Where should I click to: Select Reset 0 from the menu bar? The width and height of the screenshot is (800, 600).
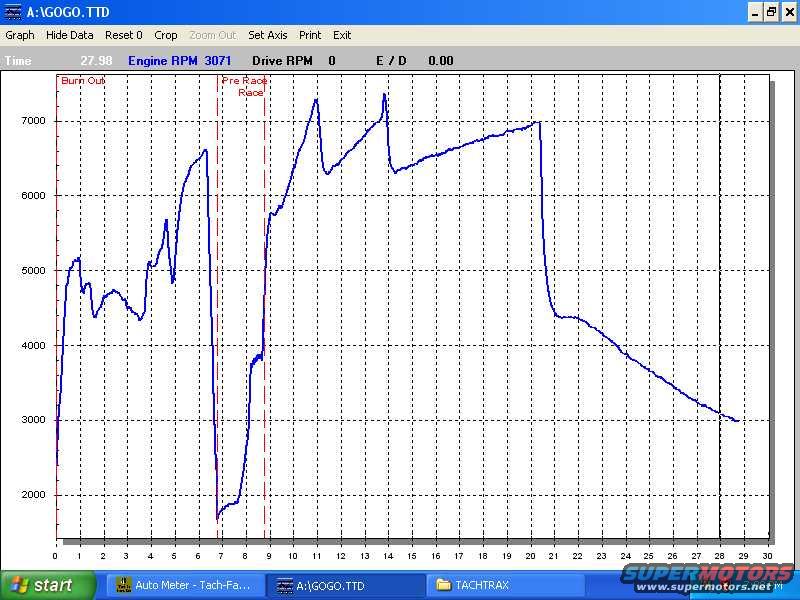tap(124, 35)
